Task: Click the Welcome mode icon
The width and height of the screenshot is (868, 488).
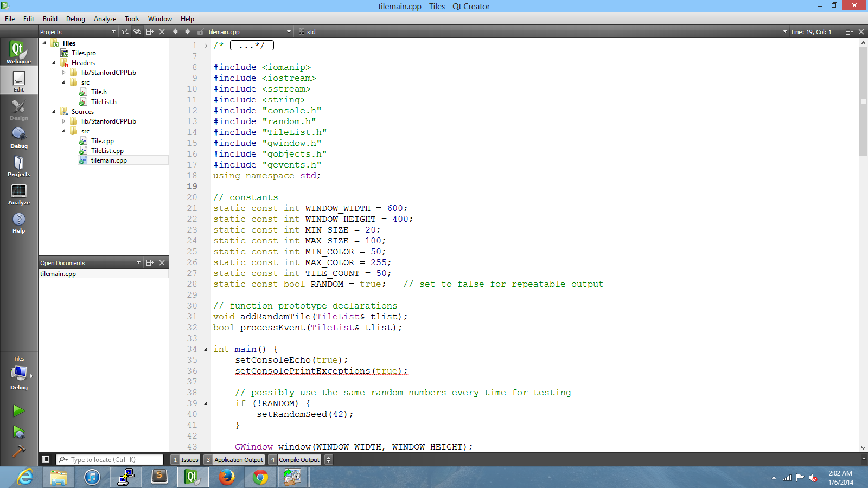Action: [18, 53]
